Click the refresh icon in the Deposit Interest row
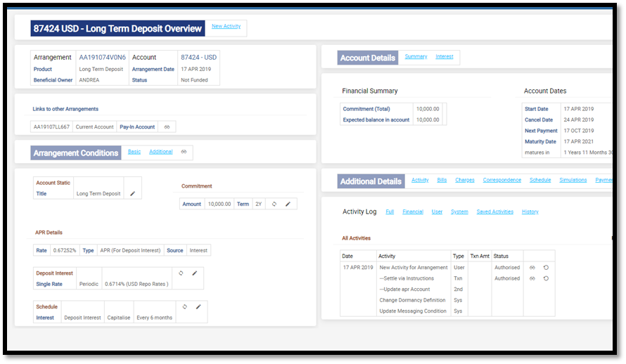Image resolution: width=626 pixels, height=364 pixels. click(181, 273)
